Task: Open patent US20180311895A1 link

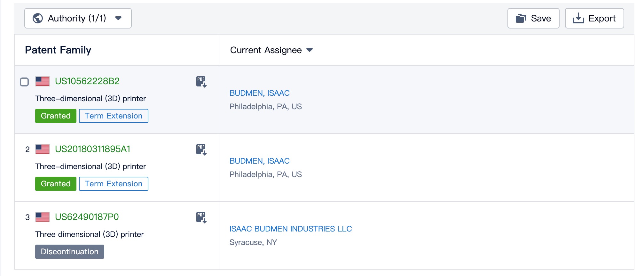Action: [x=92, y=149]
